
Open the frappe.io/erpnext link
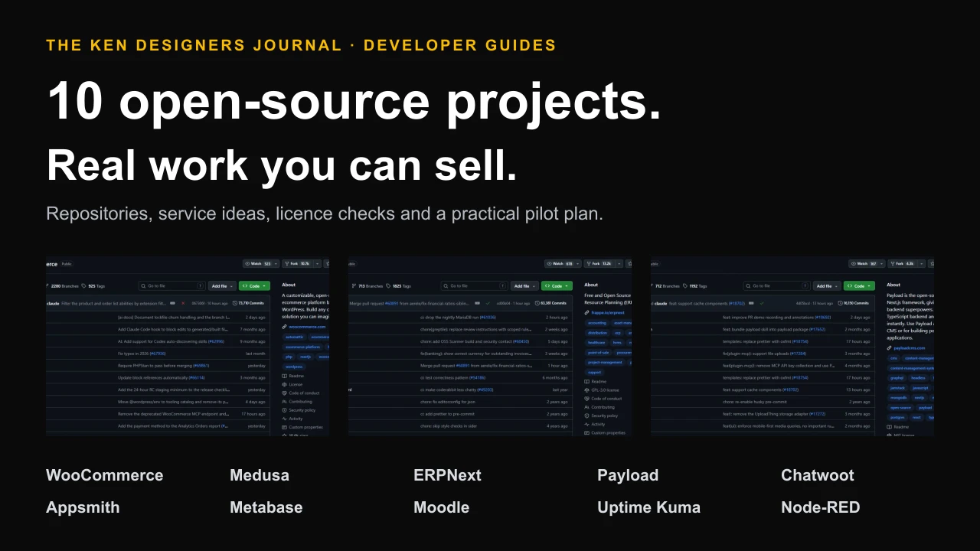tap(609, 313)
